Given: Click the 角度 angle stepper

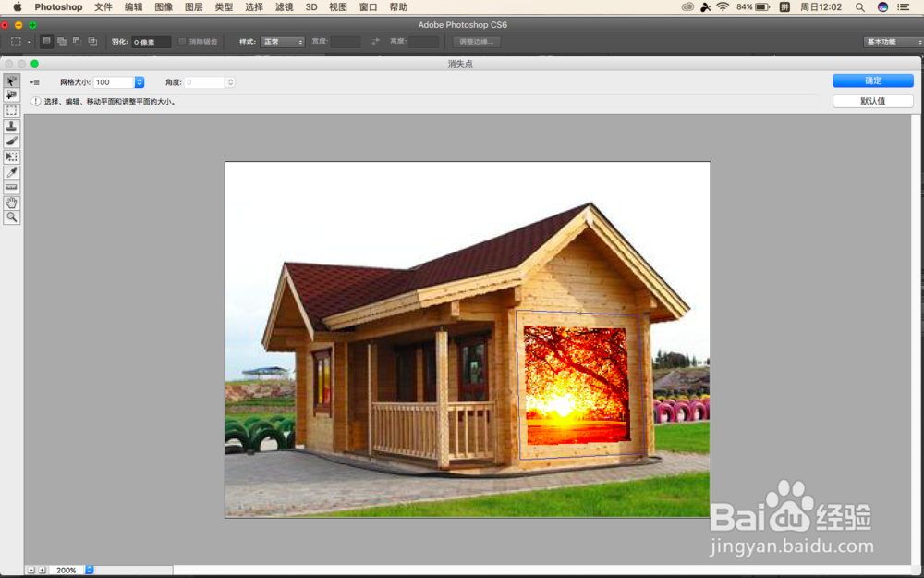Looking at the screenshot, I should click(x=230, y=82).
